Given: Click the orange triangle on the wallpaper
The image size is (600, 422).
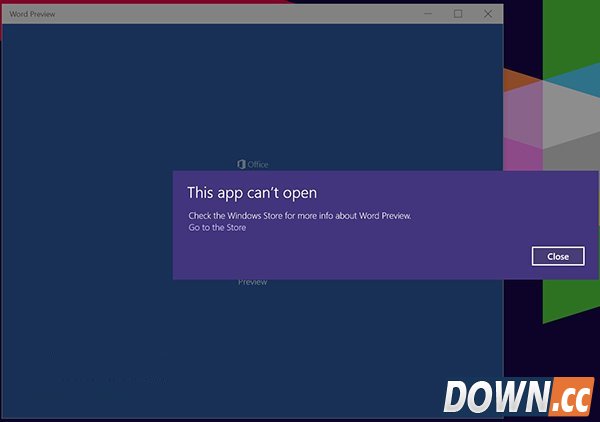Looking at the screenshot, I should coord(516,80).
